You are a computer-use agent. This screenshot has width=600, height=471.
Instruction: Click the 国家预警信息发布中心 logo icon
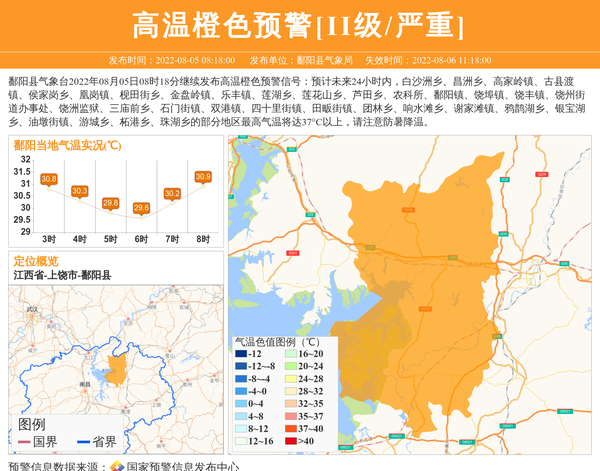click(117, 465)
